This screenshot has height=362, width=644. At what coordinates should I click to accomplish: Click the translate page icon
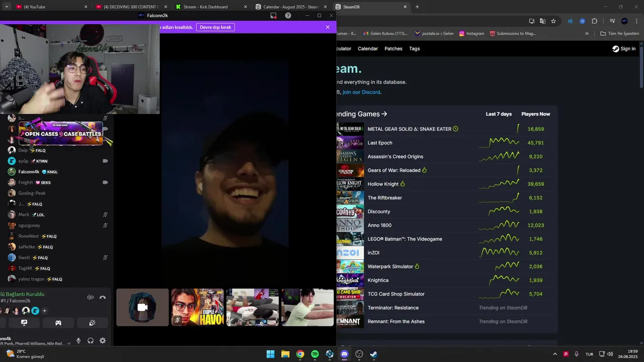click(x=542, y=21)
